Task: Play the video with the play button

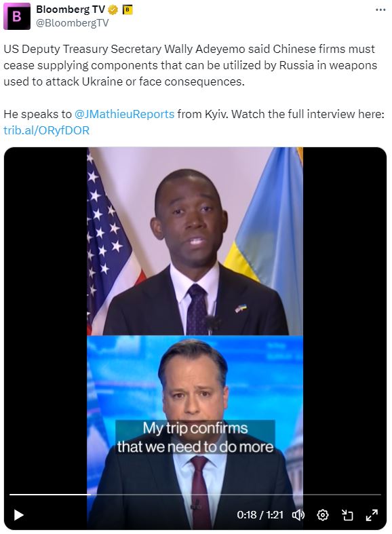Action: click(18, 514)
